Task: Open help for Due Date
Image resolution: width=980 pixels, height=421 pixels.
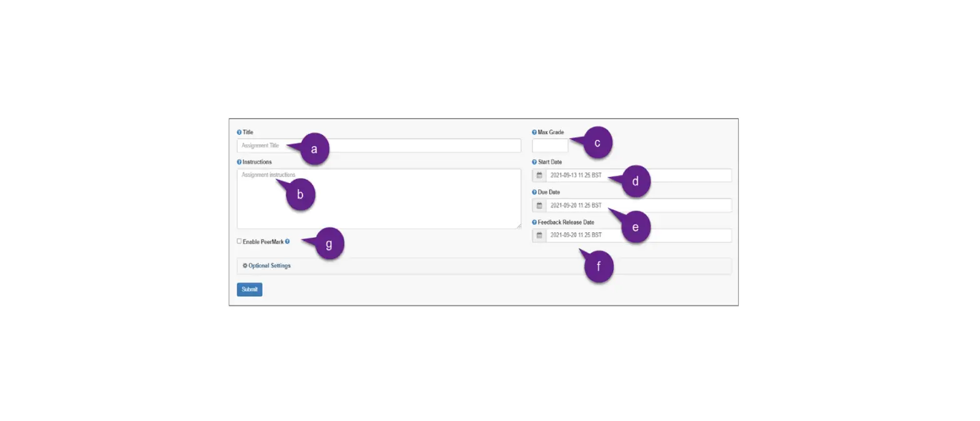Action: [534, 192]
